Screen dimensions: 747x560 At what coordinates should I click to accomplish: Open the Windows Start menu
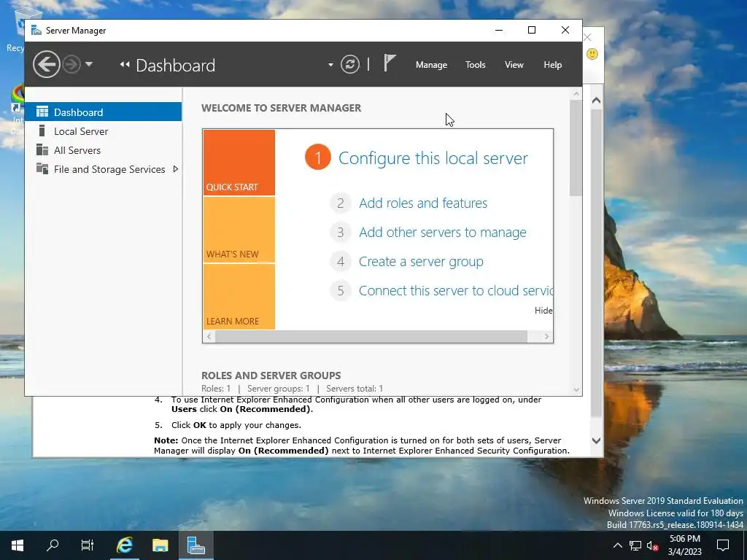[18, 545]
